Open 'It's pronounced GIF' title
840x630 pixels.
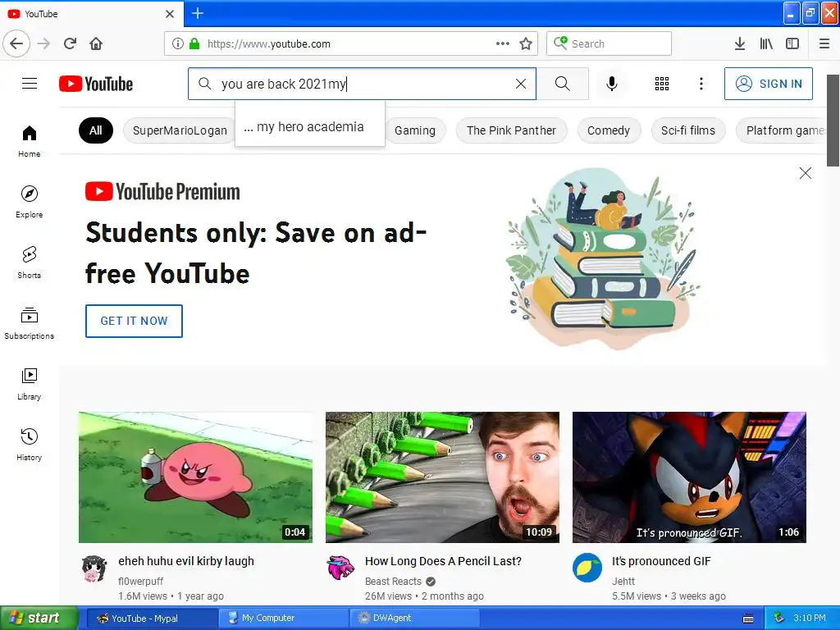coord(661,561)
